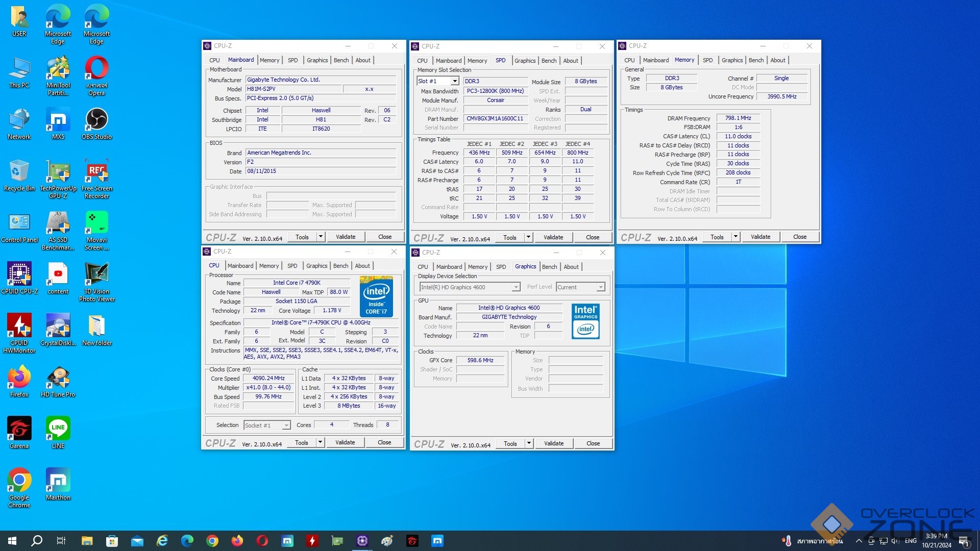Click the GFX Core 598.6 MHz value
Image resolution: width=980 pixels, height=551 pixels.
pos(480,360)
